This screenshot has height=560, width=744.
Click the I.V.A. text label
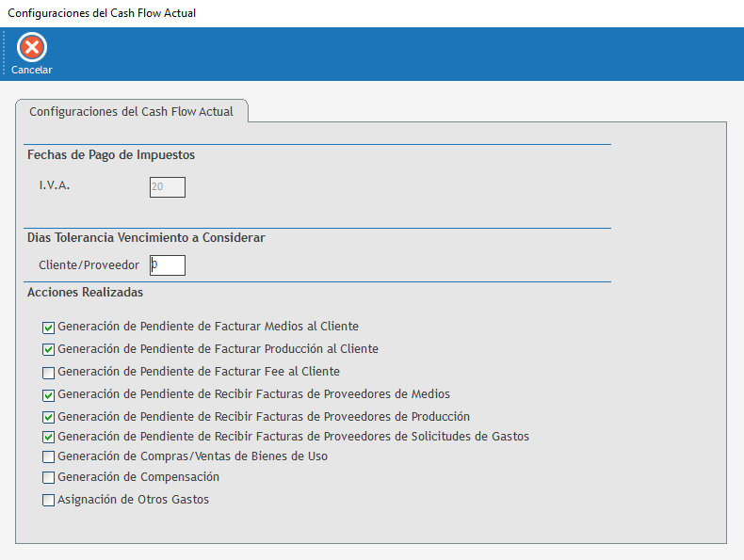click(55, 185)
